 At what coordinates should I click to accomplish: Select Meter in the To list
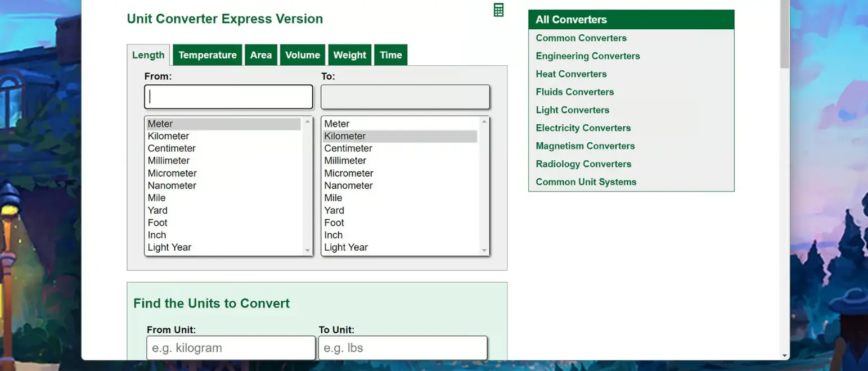401,124
